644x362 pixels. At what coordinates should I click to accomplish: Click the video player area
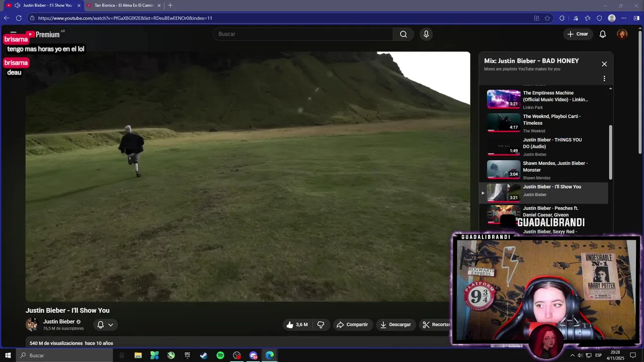[x=248, y=176]
